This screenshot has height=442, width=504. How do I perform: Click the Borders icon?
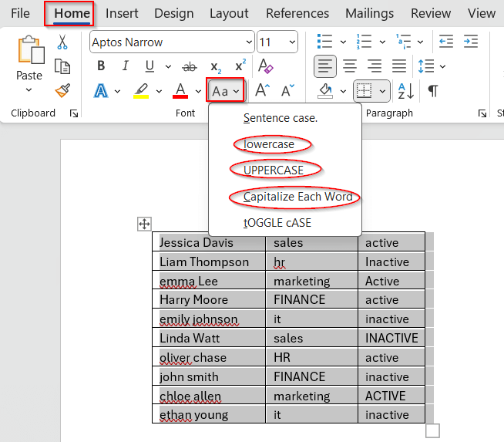point(365,91)
